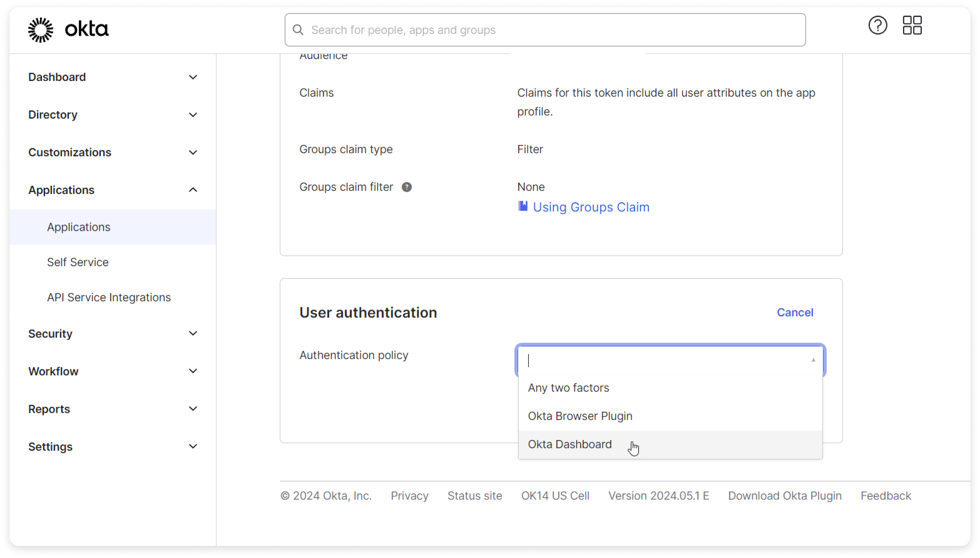This screenshot has height=558, width=980.
Task: Click the okta wordmark text
Action: click(87, 29)
